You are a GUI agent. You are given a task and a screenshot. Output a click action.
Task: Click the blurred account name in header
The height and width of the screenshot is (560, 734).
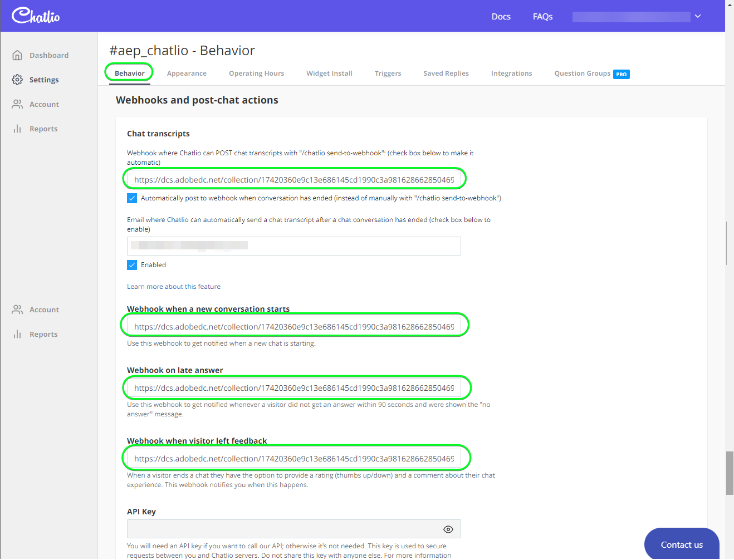[632, 17]
